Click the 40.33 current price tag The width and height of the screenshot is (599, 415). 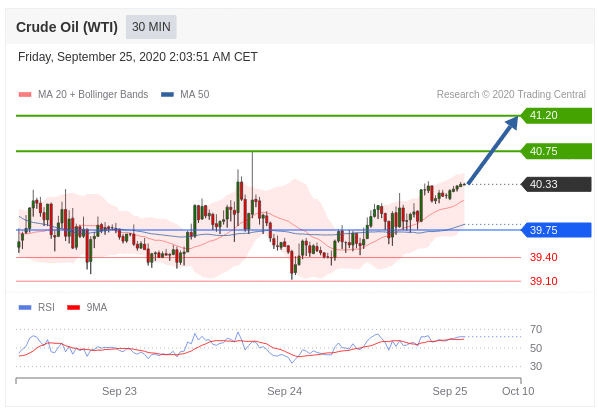556,184
